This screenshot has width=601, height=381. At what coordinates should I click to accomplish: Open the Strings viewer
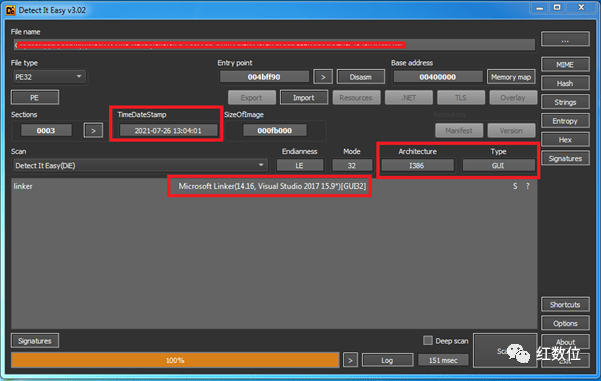tap(565, 102)
